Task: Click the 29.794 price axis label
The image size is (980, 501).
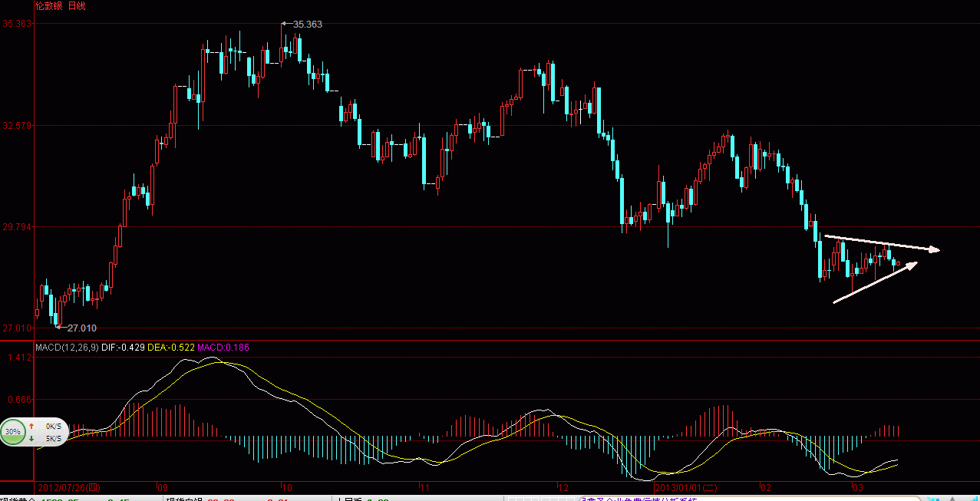Action: (17, 227)
